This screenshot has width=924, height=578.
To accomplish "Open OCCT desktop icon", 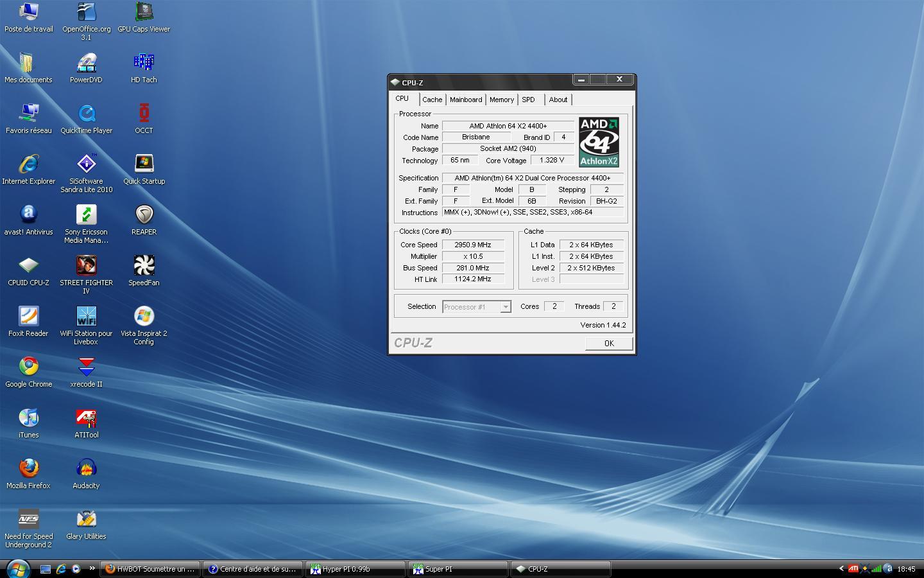I will (x=144, y=119).
